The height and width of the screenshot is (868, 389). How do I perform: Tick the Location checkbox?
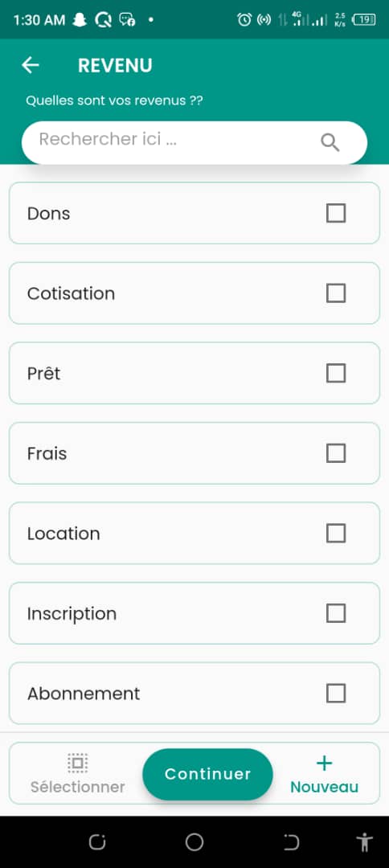point(336,533)
